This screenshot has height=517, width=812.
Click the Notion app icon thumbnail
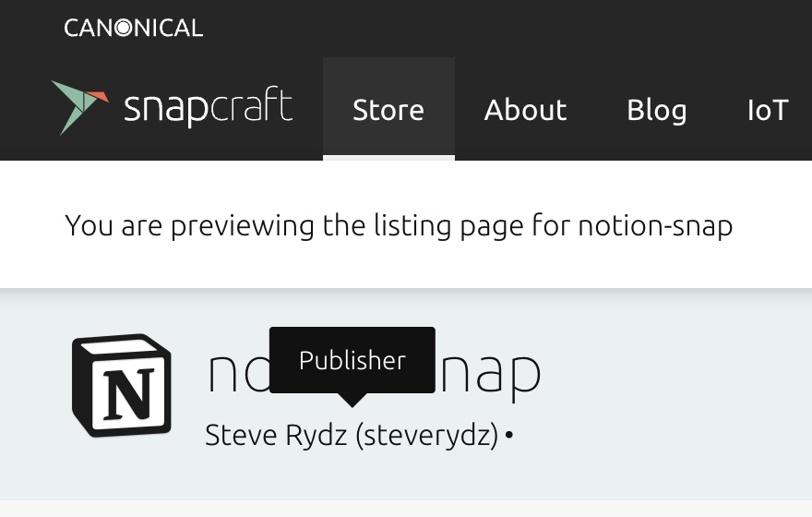122,385
